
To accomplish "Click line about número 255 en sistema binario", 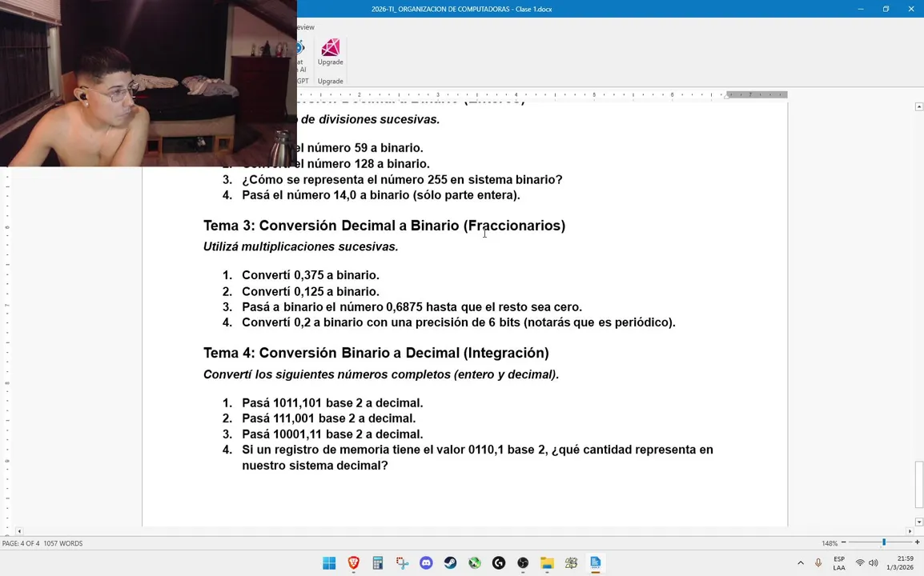I will click(402, 180).
